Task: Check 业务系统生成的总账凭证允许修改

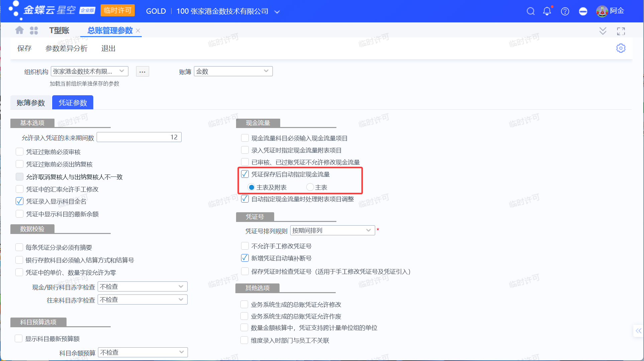Action: tap(244, 305)
